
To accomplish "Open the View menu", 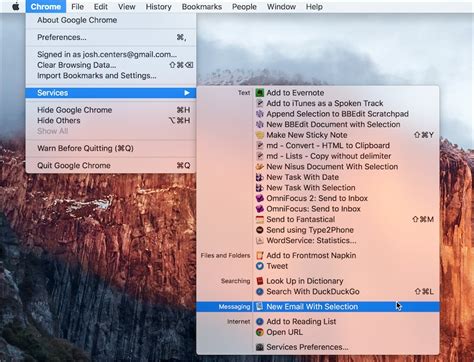I will point(127,7).
